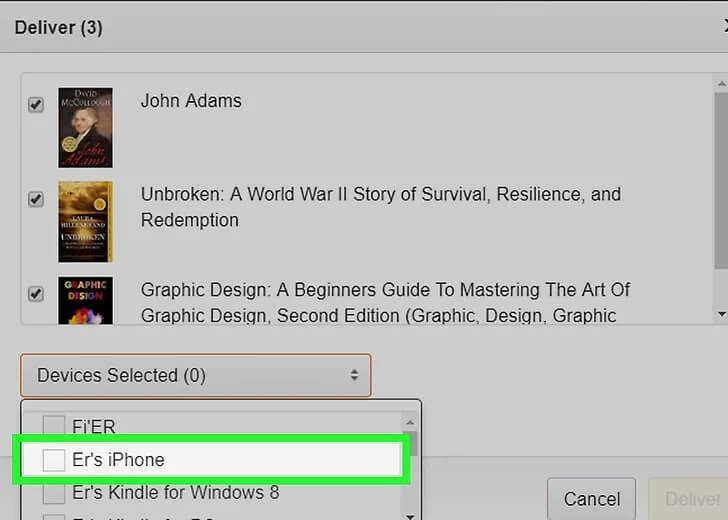Uncheck the Graphic Design book checkbox
728x520 pixels.
coord(36,294)
